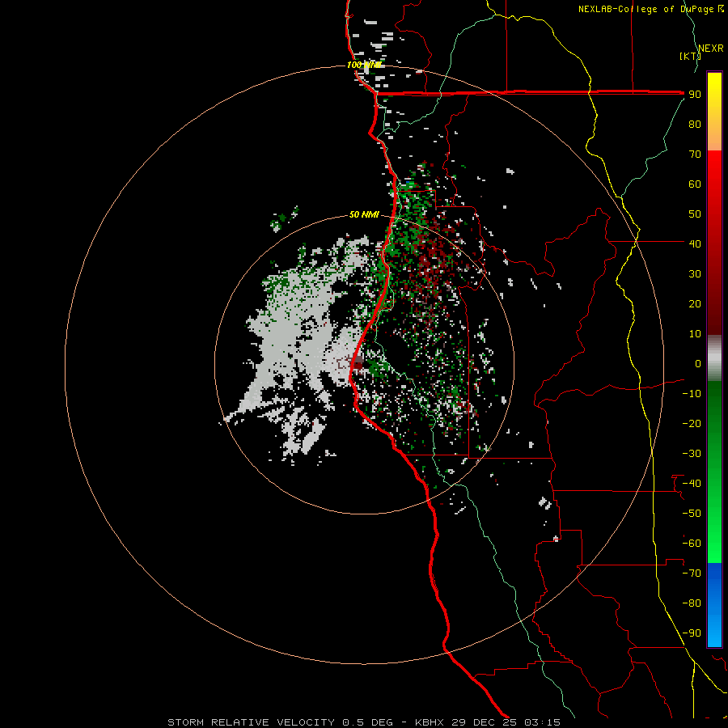
Task: Click the footer text 'STORM RELATIVE VELOCITY 0.5 DEG'
Action: tap(280, 722)
